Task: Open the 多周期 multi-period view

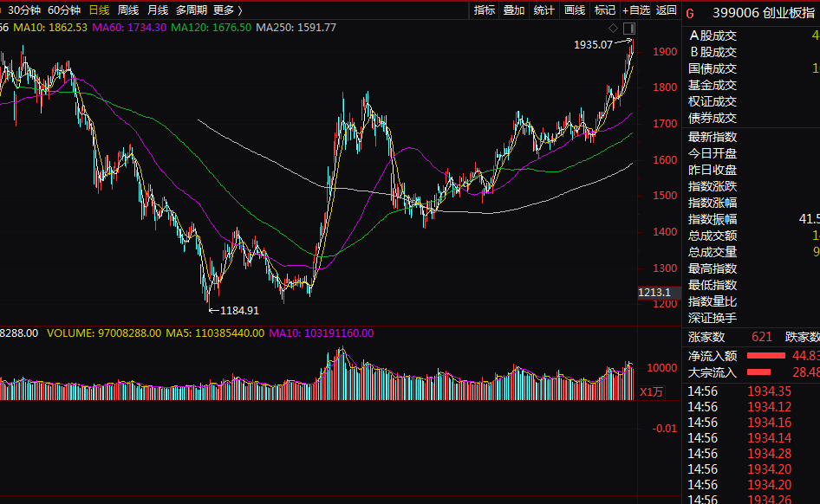Action: [192, 10]
